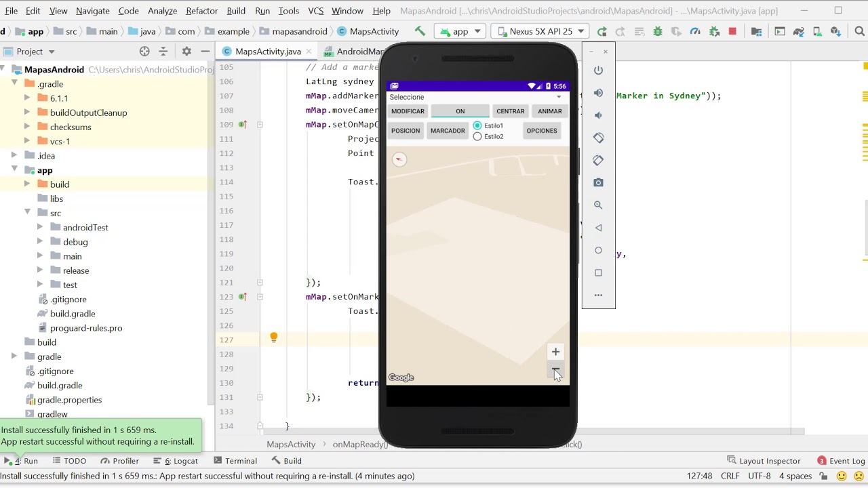Screen dimensions: 868x488
Task: Open the Nexus 5X API 25 device dropdown
Action: (x=541, y=31)
